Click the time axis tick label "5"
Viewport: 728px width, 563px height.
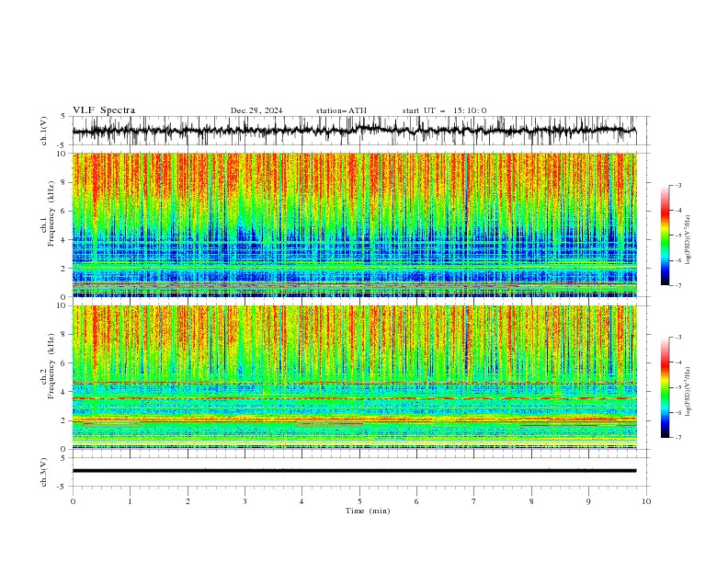click(x=359, y=501)
